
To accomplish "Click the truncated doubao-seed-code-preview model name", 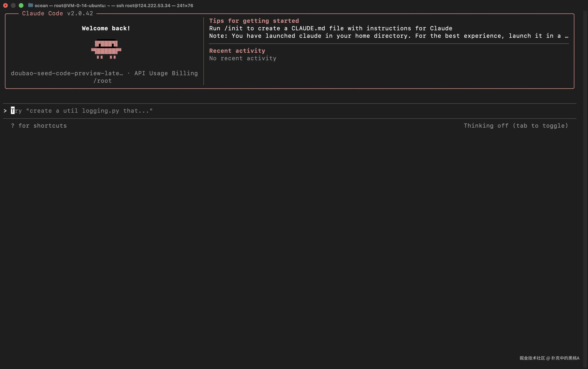I will point(67,73).
